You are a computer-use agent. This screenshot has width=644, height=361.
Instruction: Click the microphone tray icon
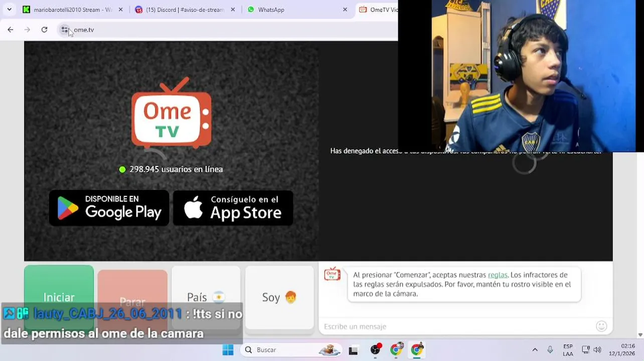tap(550, 350)
